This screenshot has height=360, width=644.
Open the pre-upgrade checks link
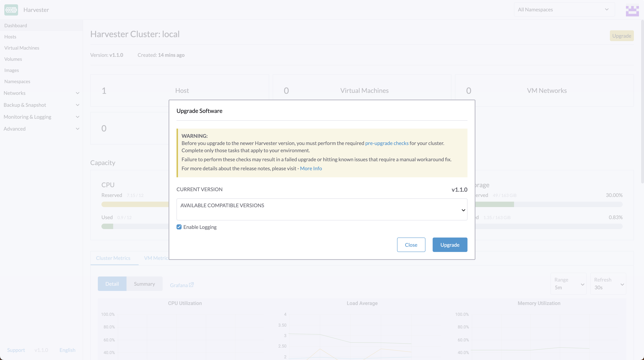[387, 143]
